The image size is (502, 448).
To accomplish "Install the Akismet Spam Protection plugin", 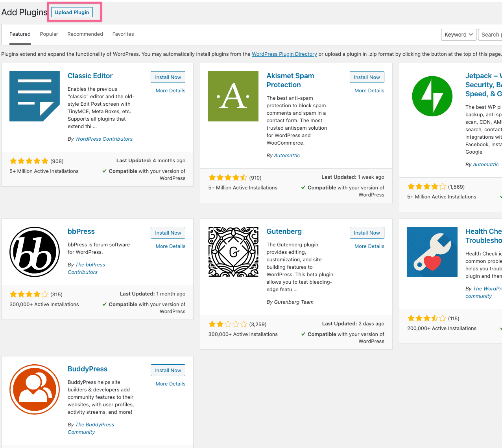I will coord(367,77).
